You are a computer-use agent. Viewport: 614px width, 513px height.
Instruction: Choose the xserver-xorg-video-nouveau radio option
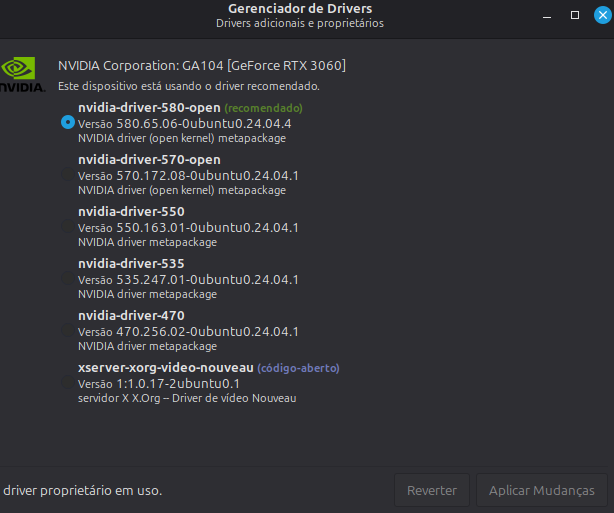(68, 382)
